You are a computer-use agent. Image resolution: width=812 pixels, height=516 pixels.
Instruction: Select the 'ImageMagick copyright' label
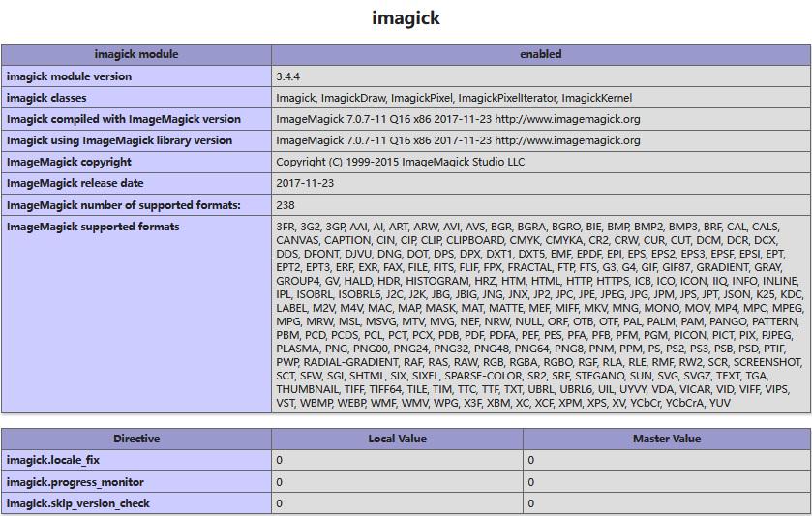[69, 162]
